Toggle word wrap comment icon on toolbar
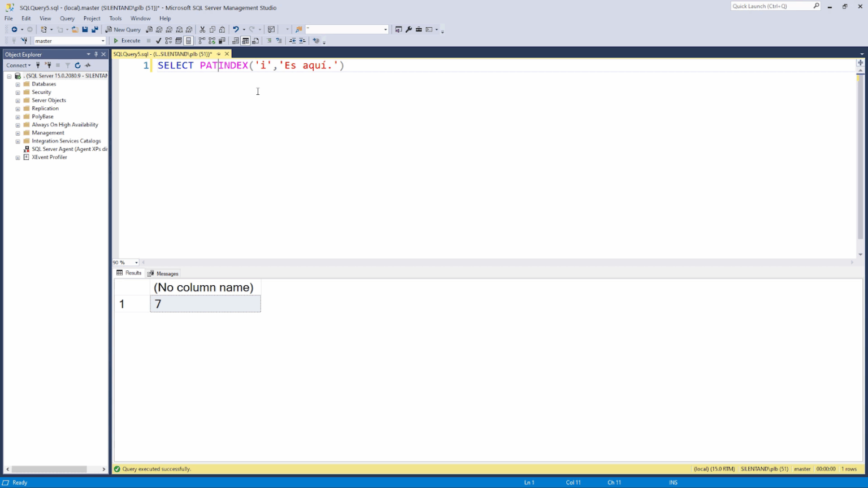Screen dimensions: 868x488 pyautogui.click(x=269, y=40)
